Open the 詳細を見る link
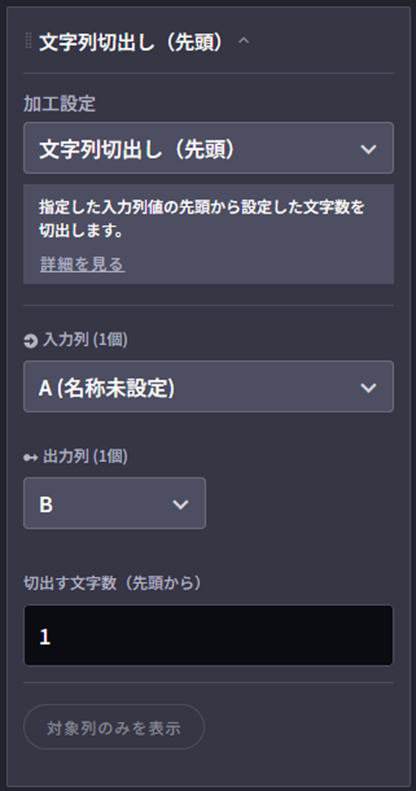 82,264
